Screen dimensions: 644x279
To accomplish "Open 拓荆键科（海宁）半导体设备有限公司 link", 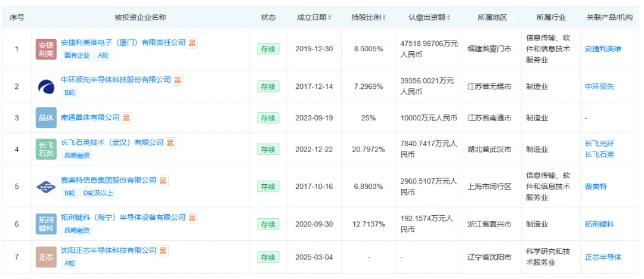I will point(123,218).
